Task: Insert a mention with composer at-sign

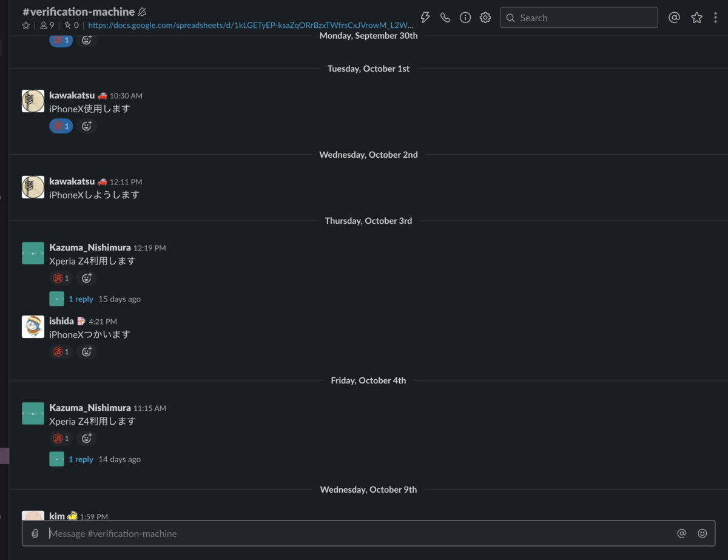Action: [x=682, y=533]
